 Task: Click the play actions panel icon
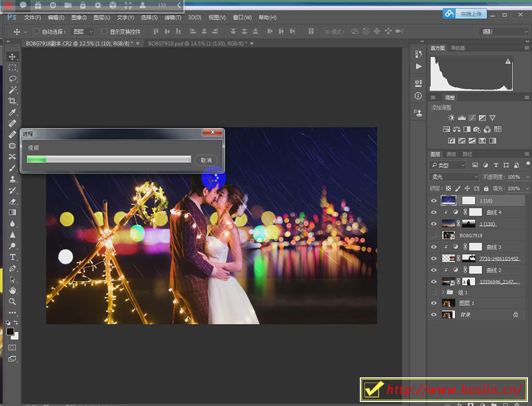tap(419, 66)
